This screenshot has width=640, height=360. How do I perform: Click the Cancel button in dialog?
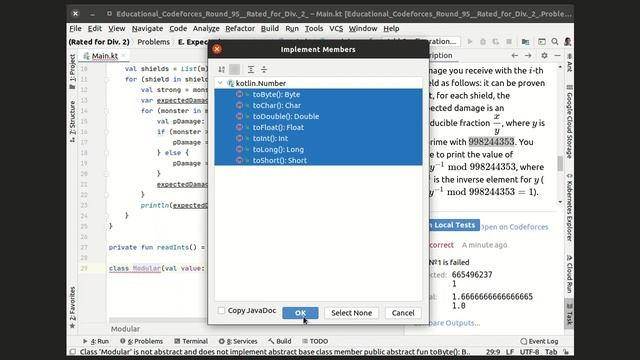[403, 313]
